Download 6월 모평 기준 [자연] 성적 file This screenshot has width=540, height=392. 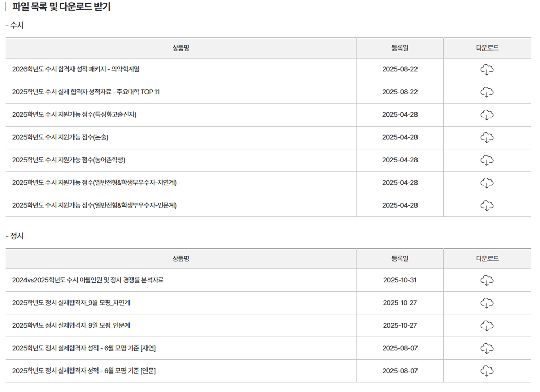[487, 348]
